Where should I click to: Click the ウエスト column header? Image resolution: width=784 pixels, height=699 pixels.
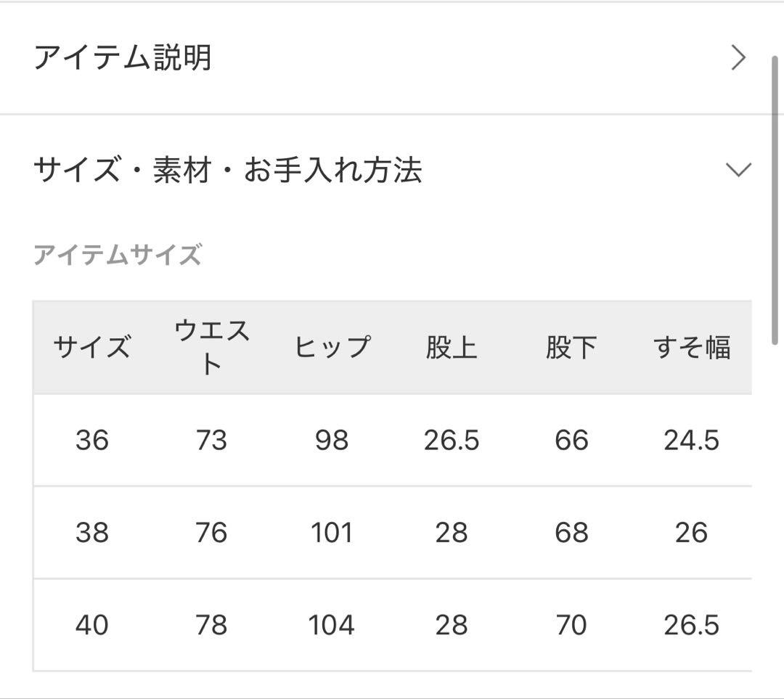pyautogui.click(x=211, y=346)
